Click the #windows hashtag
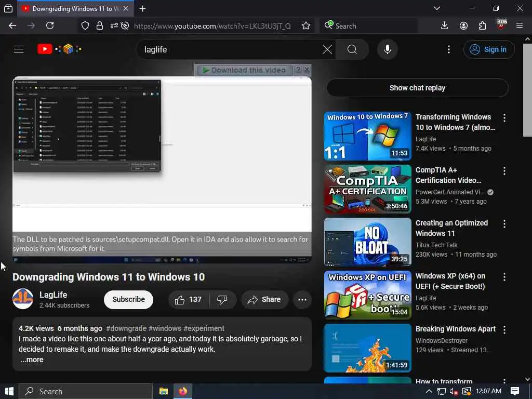 pyautogui.click(x=165, y=328)
